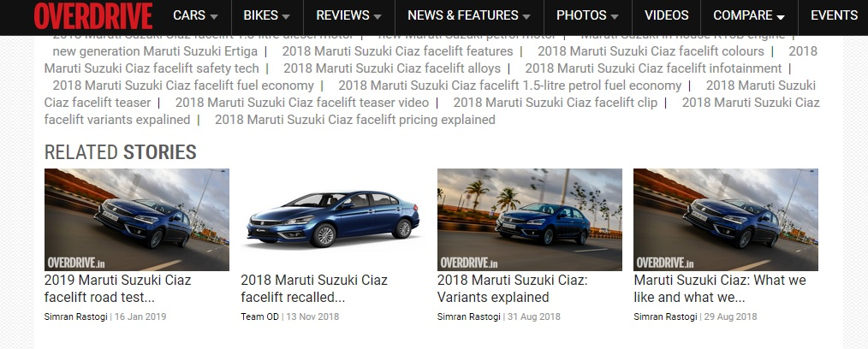This screenshot has width=868, height=349.
Task: Select tag '2018 Maruti Suzuki Ciaz facelift alloys'
Action: (x=392, y=68)
